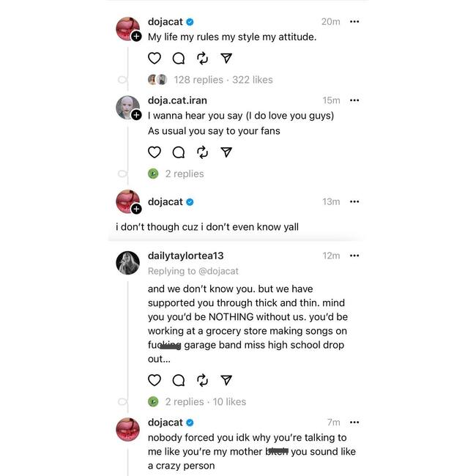The height and width of the screenshot is (476, 476).
Task: Open more options on doja.cat.iran's post
Action: tap(354, 100)
